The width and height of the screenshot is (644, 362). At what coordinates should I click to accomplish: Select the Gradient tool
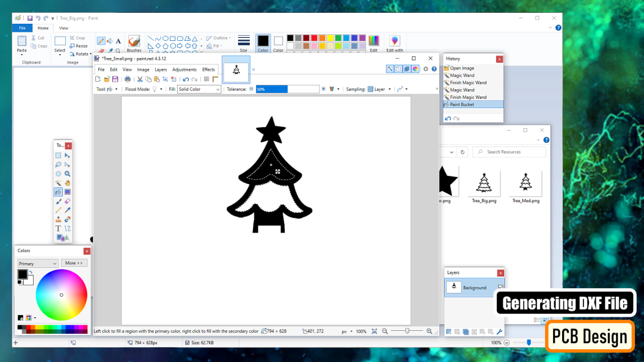(x=68, y=192)
